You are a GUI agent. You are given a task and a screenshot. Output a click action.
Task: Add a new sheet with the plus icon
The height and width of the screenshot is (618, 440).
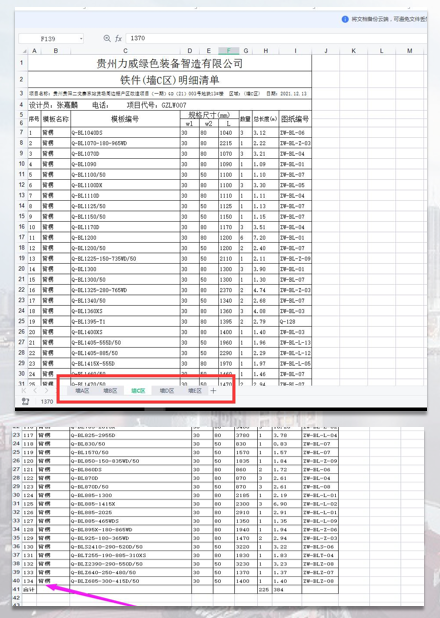[213, 391]
